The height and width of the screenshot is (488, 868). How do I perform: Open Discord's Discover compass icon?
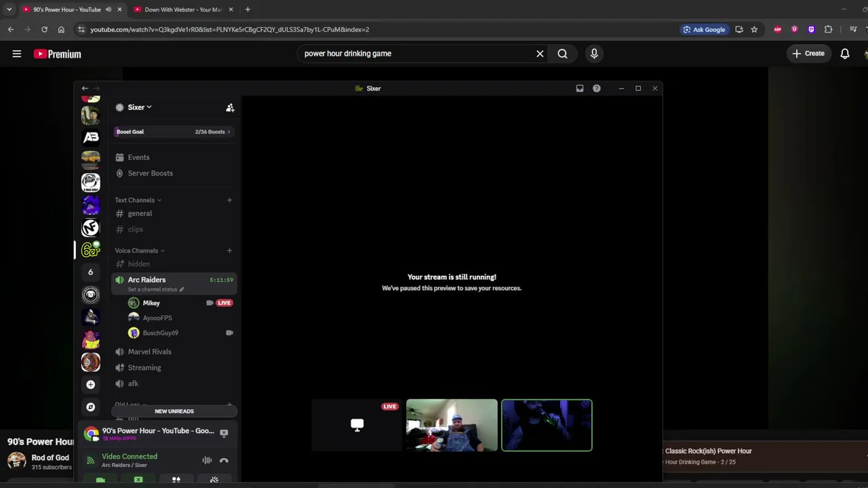tap(90, 407)
